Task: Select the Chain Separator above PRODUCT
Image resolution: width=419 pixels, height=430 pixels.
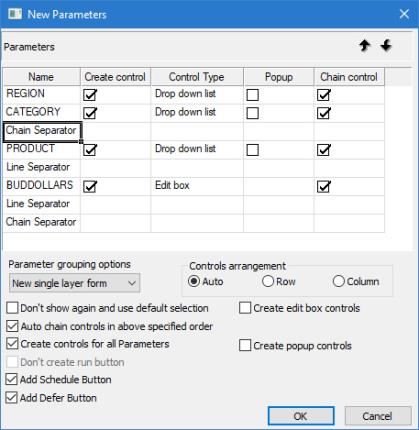Action: coord(42,131)
